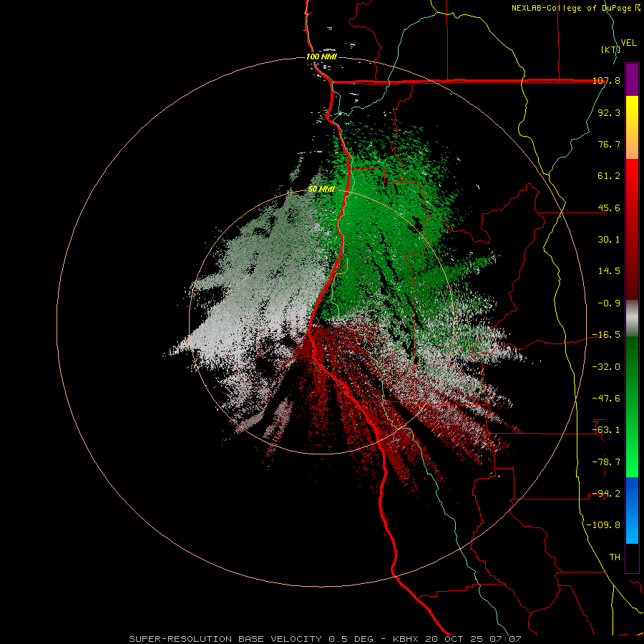Select the -63.1 legend value
Screen dimensions: 644x644
(x=606, y=430)
